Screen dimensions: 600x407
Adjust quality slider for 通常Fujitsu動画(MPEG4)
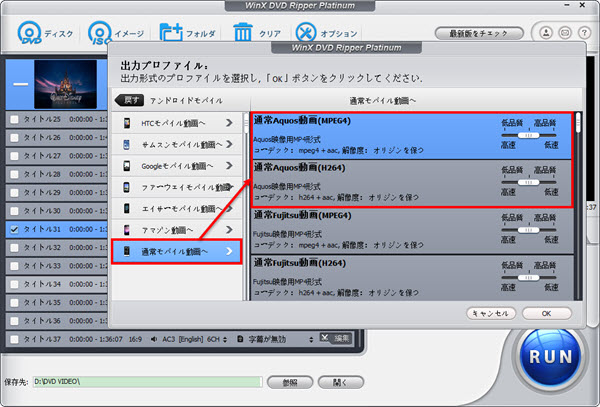coord(528,230)
